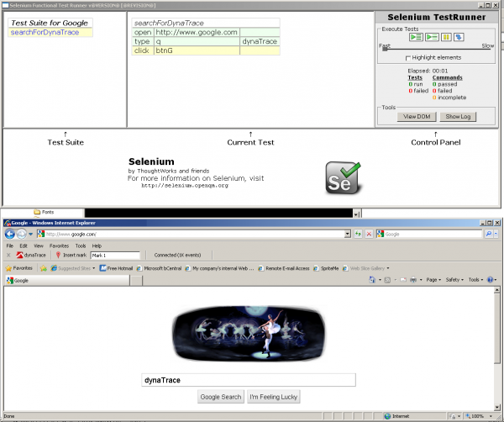The width and height of the screenshot is (504, 422).
Task: Click the Feeds icon in command bar
Action: click(387, 280)
